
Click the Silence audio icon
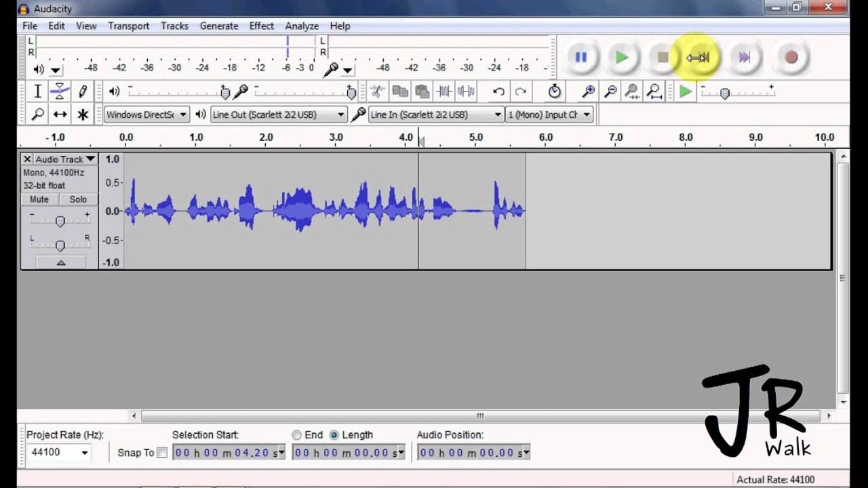[x=466, y=91]
